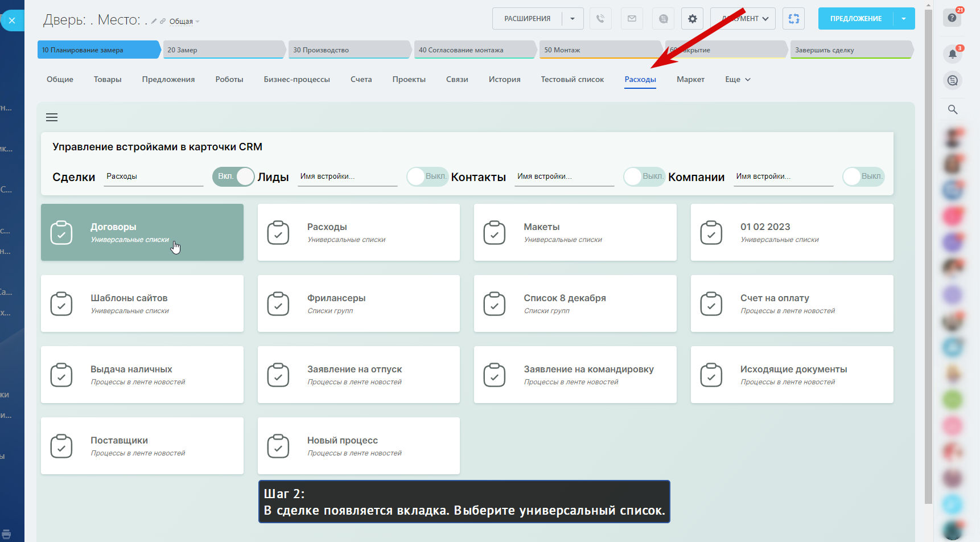Screen dimensions: 980x542
Task: Select the Фрилансеры list card
Action: tap(359, 303)
